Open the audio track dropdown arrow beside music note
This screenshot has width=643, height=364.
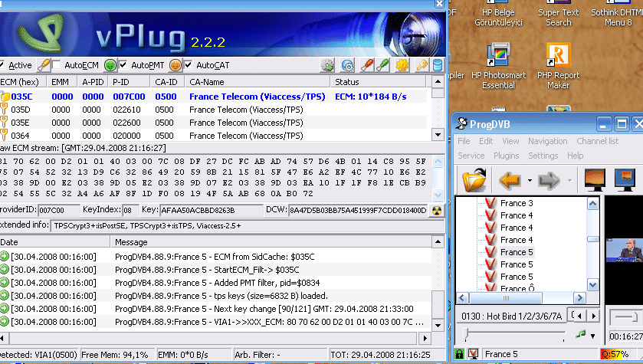592,336
